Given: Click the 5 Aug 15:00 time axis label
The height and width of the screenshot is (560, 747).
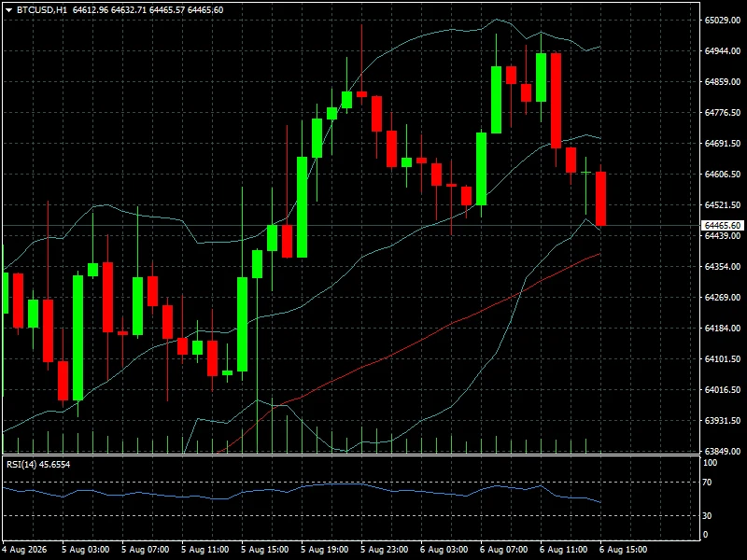Looking at the screenshot, I should pos(265,550).
